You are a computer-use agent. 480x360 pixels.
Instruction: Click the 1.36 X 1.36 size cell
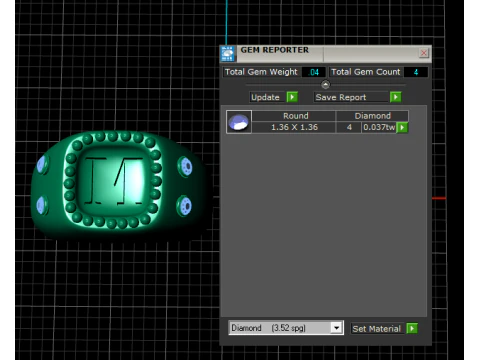[294, 127]
